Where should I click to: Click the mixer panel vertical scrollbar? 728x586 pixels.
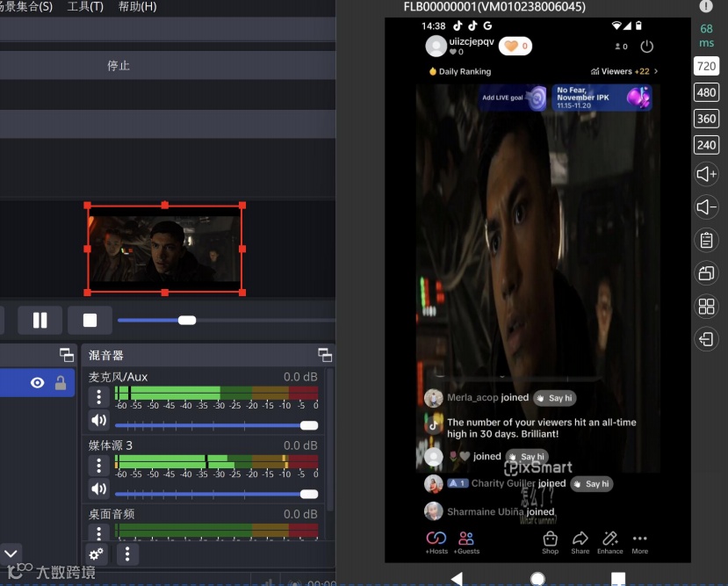(x=330, y=439)
